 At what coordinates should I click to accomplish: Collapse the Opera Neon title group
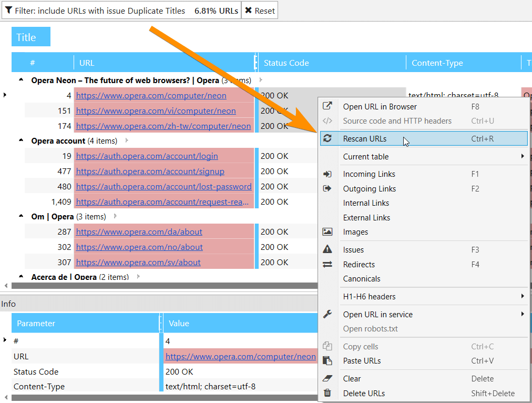21,80
